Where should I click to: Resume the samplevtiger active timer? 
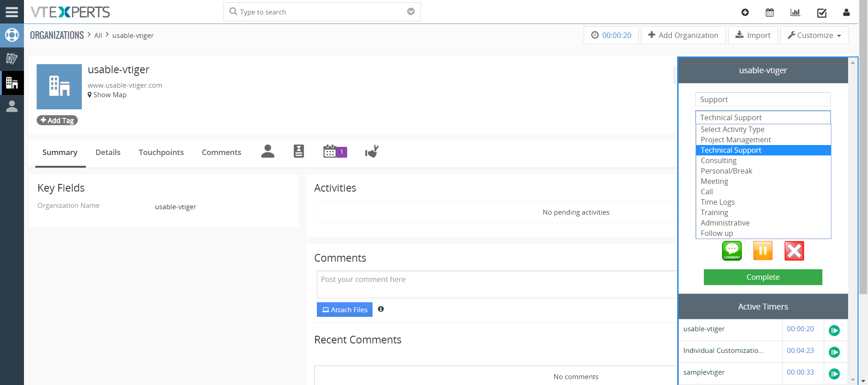click(835, 374)
